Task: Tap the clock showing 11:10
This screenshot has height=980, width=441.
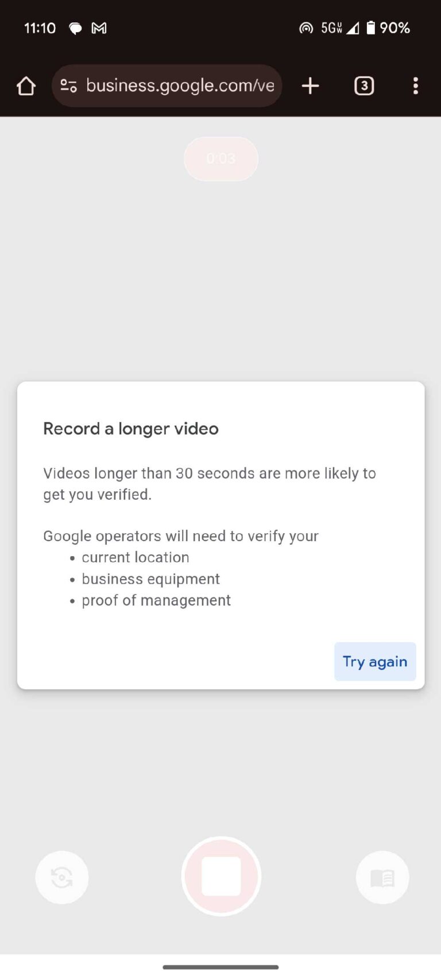Action: point(39,28)
